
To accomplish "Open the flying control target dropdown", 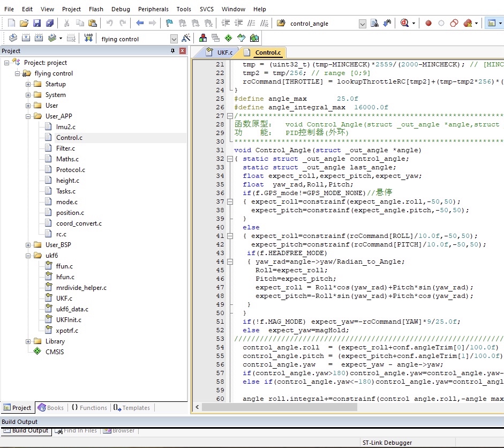I will pyautogui.click(x=174, y=39).
